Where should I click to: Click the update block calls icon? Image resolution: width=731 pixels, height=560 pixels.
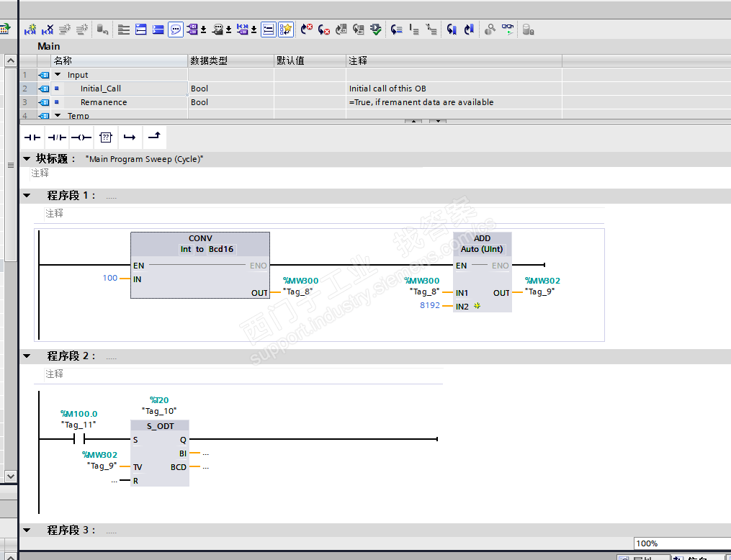click(x=341, y=30)
